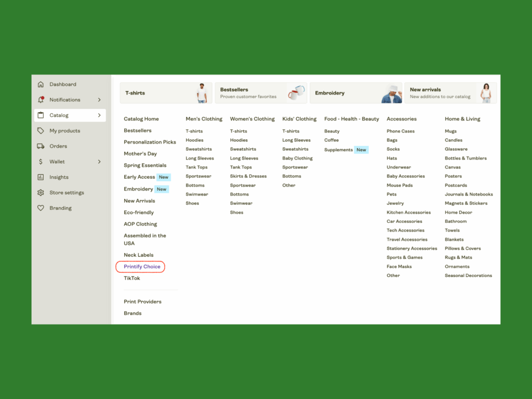This screenshot has height=399, width=532.
Task: Select Pillows & Covers link
Action: coord(462,248)
